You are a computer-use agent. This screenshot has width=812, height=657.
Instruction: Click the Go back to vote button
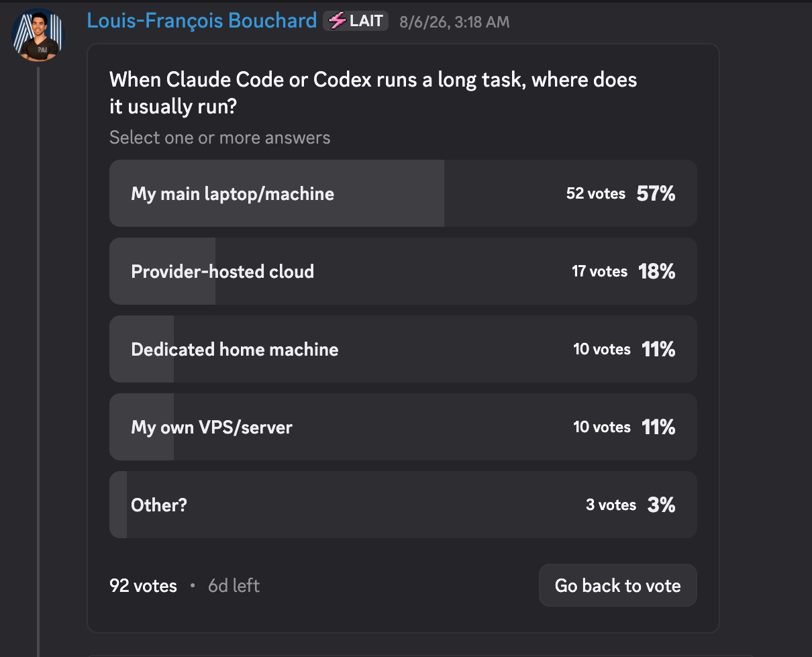(x=617, y=585)
